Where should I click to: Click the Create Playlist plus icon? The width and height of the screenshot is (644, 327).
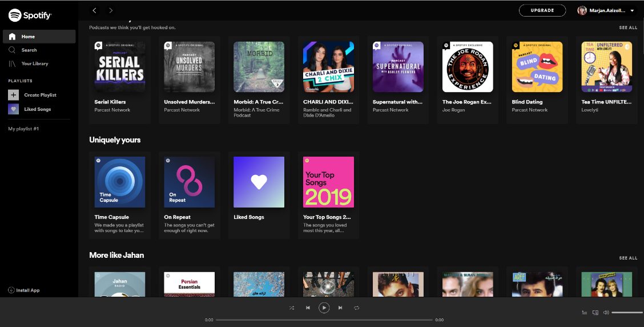(13, 95)
